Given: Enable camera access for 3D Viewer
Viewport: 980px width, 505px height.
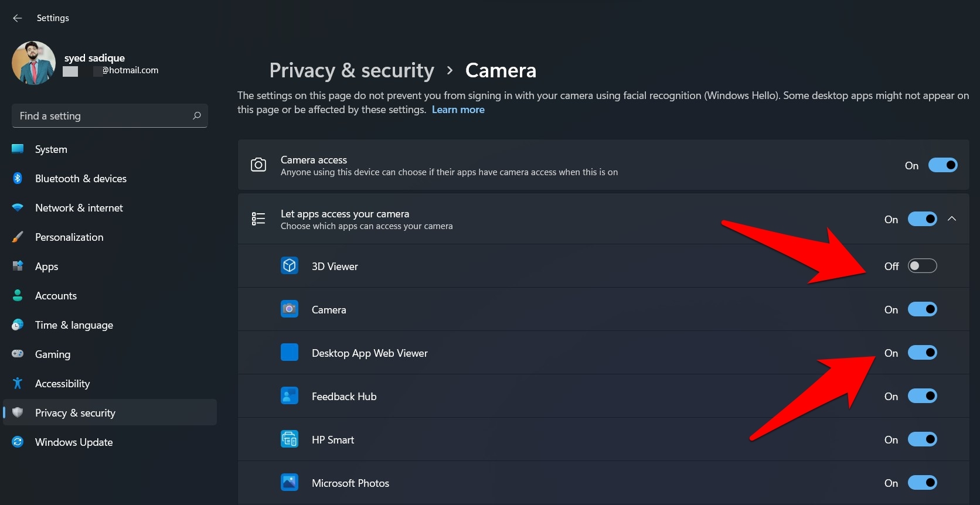Looking at the screenshot, I should tap(922, 266).
